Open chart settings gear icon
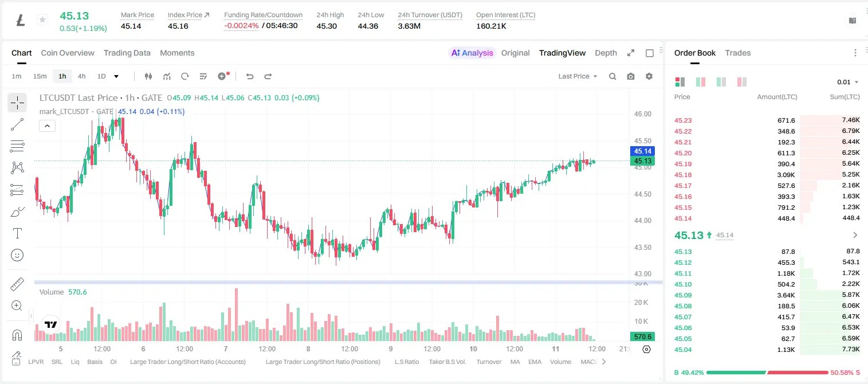 tap(649, 76)
